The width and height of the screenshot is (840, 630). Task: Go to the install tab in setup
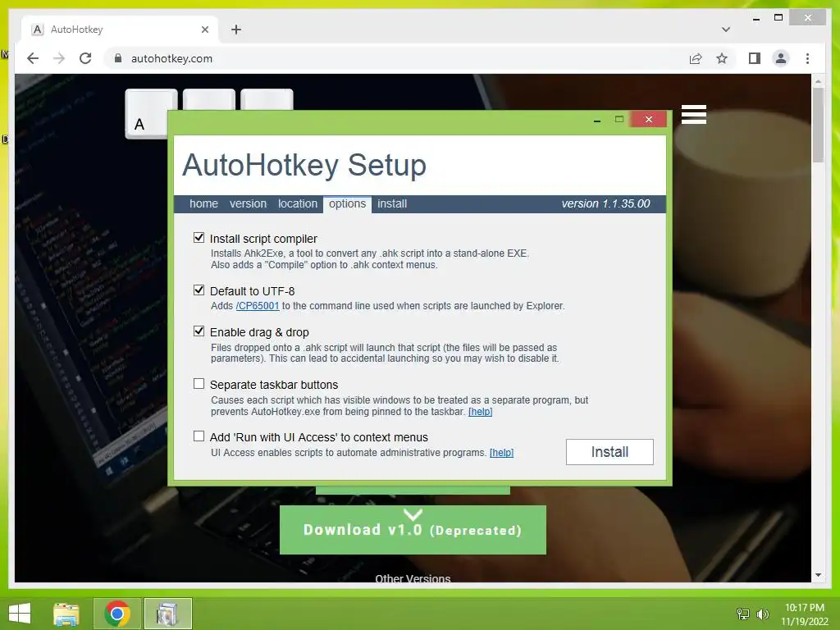392,204
